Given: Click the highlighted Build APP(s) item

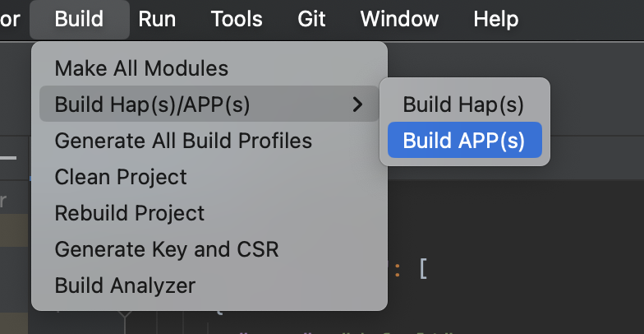Looking at the screenshot, I should [463, 141].
